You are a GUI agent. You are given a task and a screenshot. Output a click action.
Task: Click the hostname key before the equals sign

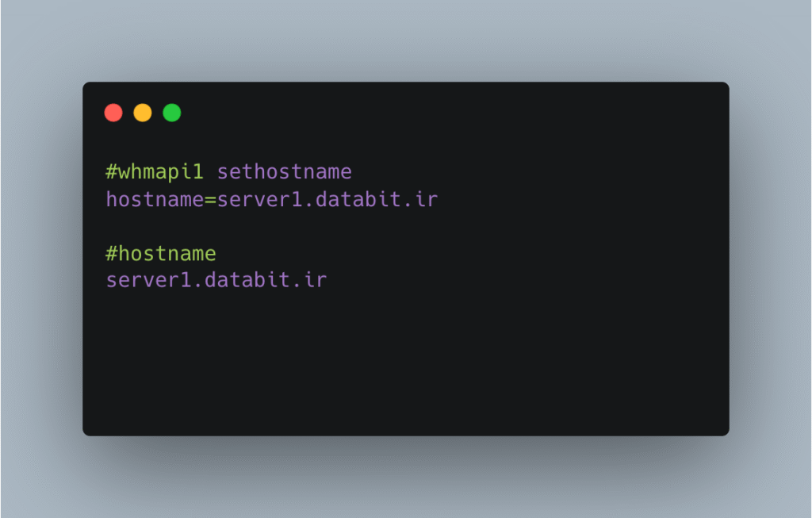pos(155,199)
